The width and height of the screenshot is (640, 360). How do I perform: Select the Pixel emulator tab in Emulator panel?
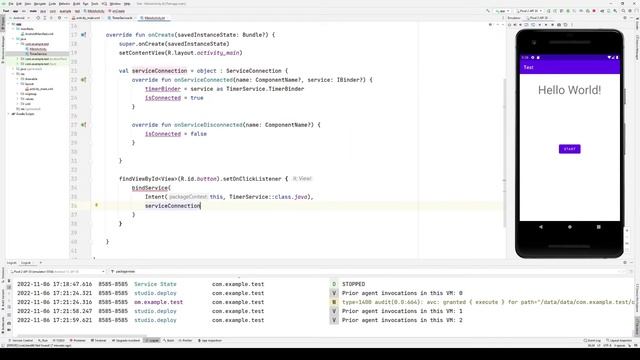pos(539,18)
